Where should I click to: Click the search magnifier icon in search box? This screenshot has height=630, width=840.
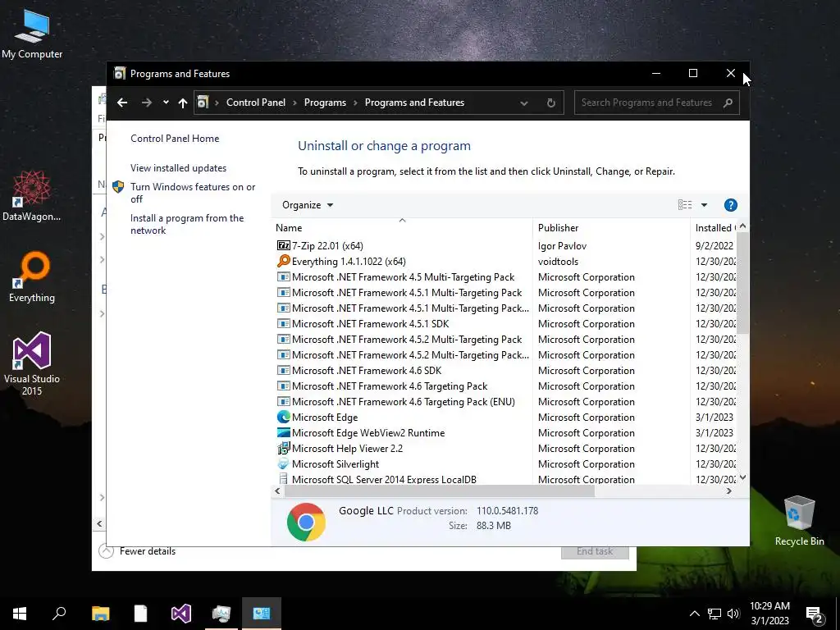[x=728, y=103]
